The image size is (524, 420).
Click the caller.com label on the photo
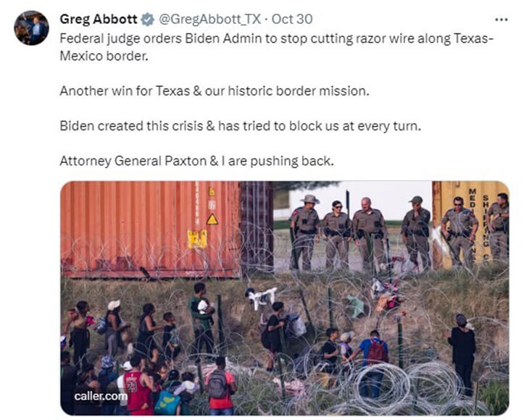pos(101,396)
